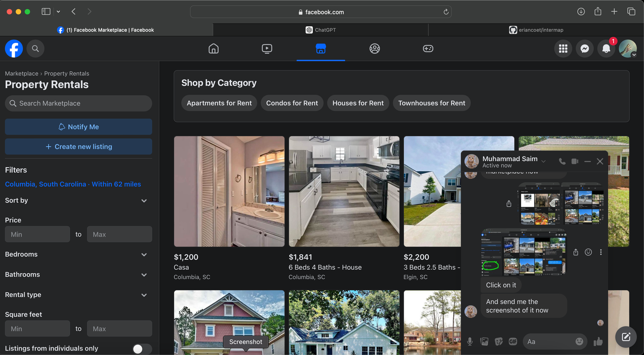Toggle the Safari sidebar button
The image size is (644, 355).
click(46, 12)
